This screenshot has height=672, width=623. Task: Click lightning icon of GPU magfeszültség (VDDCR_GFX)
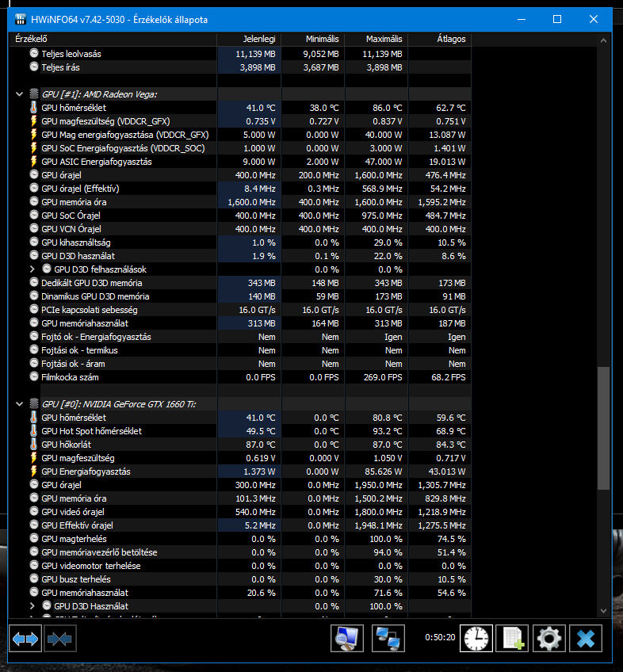click(34, 121)
